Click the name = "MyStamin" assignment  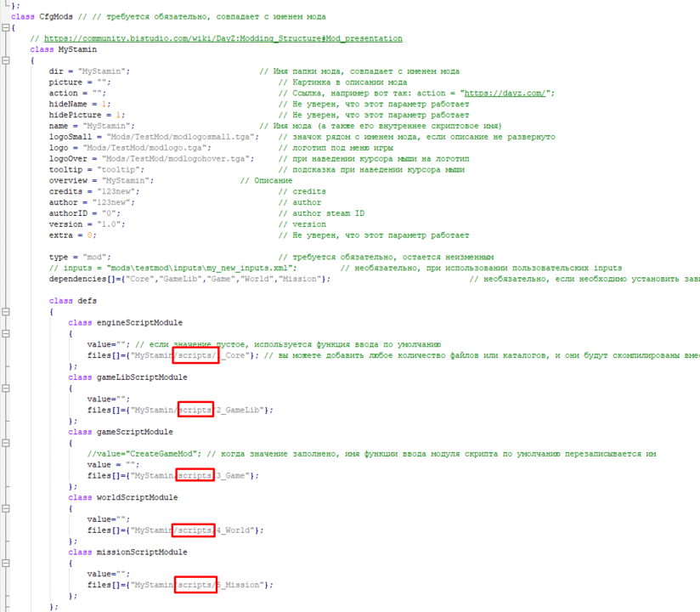(x=92, y=126)
